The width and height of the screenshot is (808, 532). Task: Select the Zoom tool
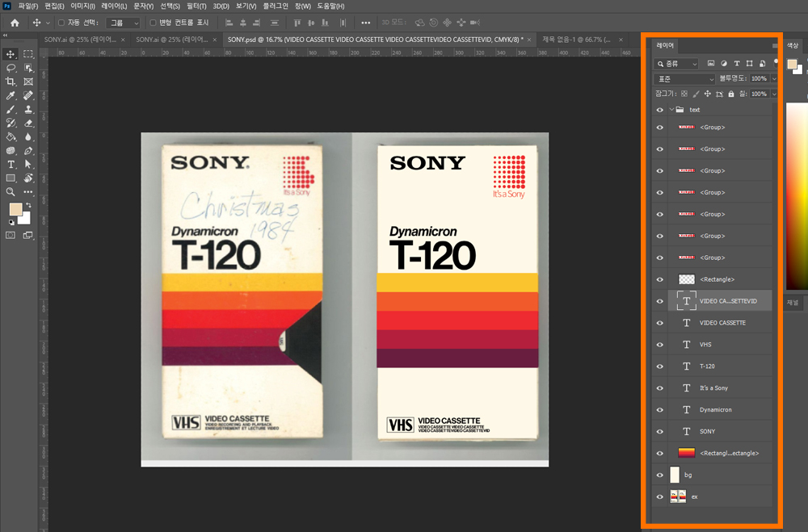click(x=11, y=191)
